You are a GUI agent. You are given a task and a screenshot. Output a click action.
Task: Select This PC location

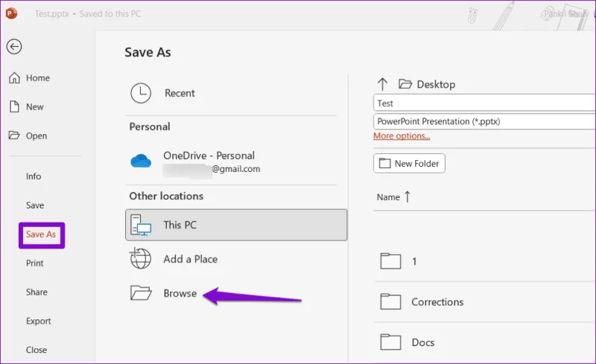236,225
